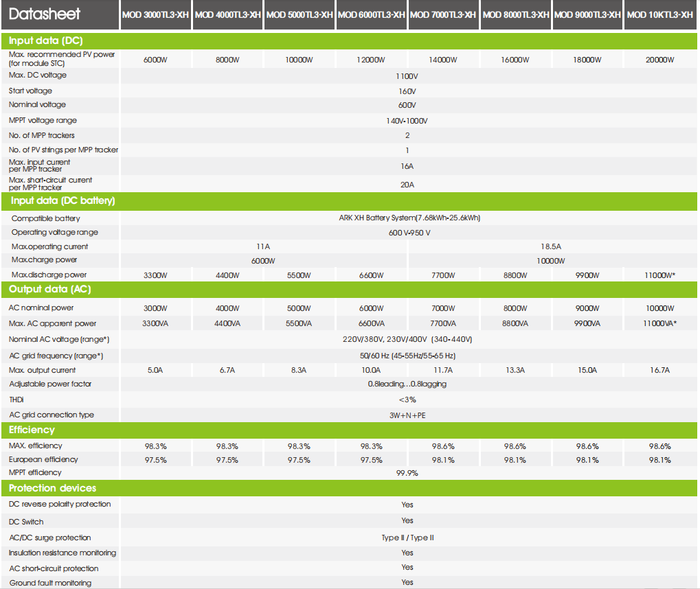Click the No. of MPP trackers label
Screen dimensions: 700x589
click(41, 135)
